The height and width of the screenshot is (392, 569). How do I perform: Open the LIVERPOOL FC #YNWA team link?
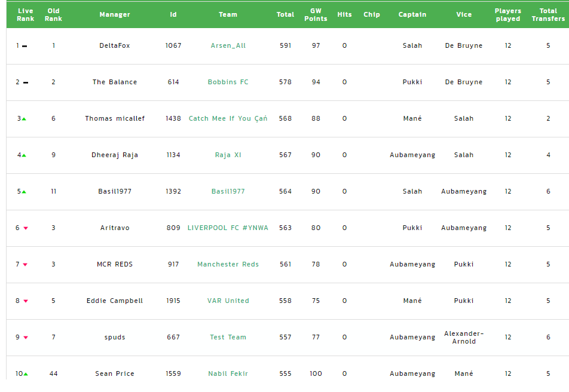pos(228,228)
